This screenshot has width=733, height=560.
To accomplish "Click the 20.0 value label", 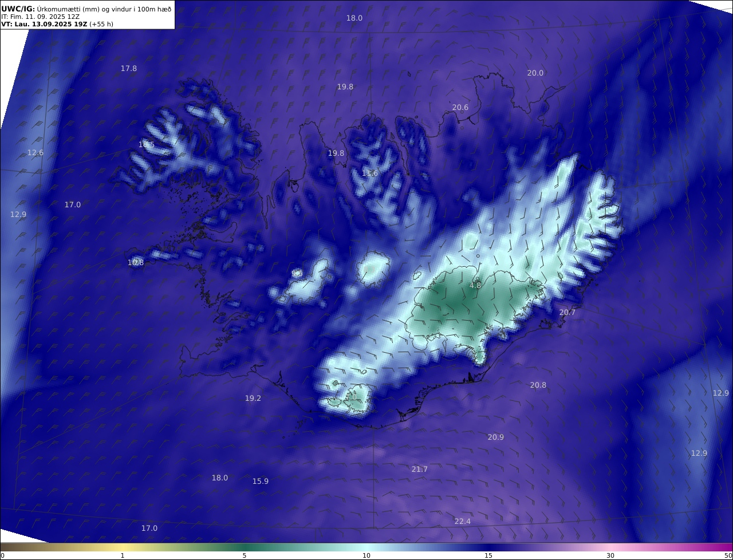I will pos(535,73).
